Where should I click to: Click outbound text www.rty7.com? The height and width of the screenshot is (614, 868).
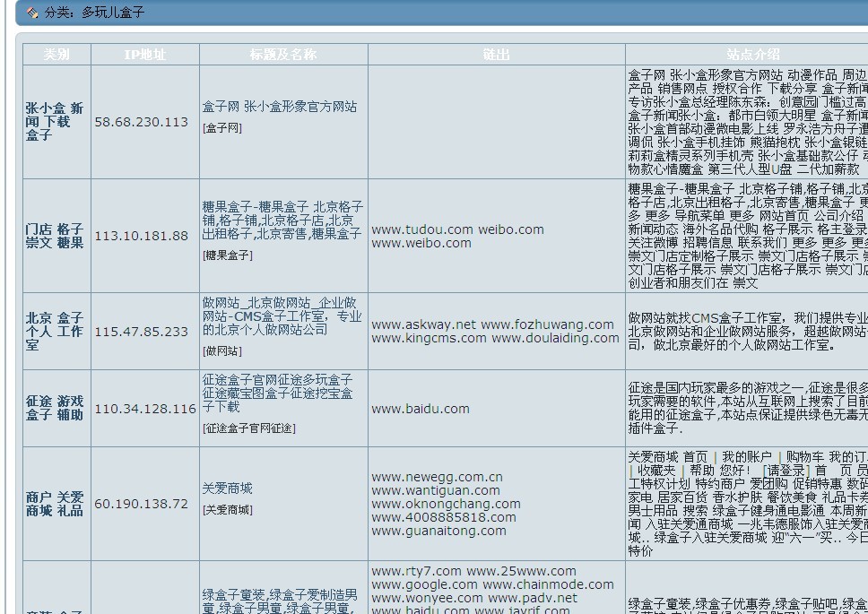pyautogui.click(x=416, y=571)
